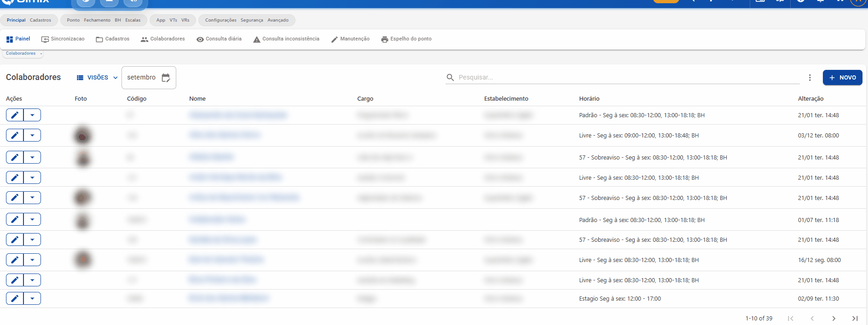Open Espelho do ponto print item
This screenshot has width=868, height=325.
pyautogui.click(x=406, y=39)
